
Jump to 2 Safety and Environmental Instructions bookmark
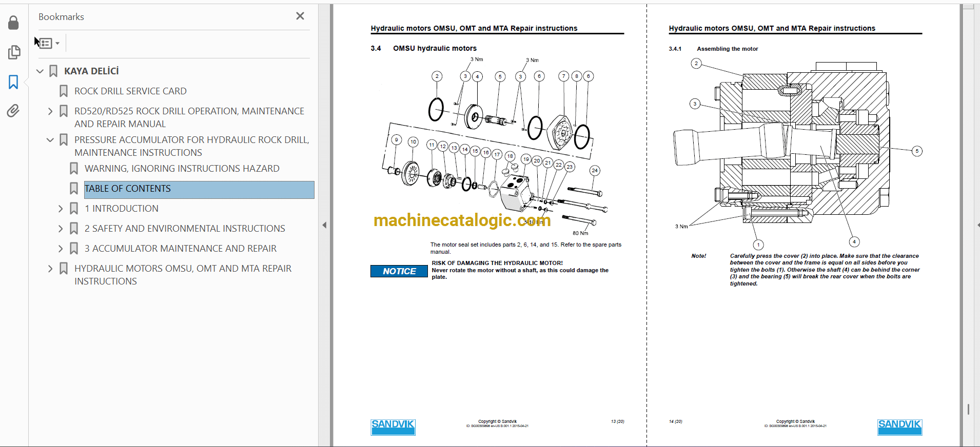click(185, 229)
